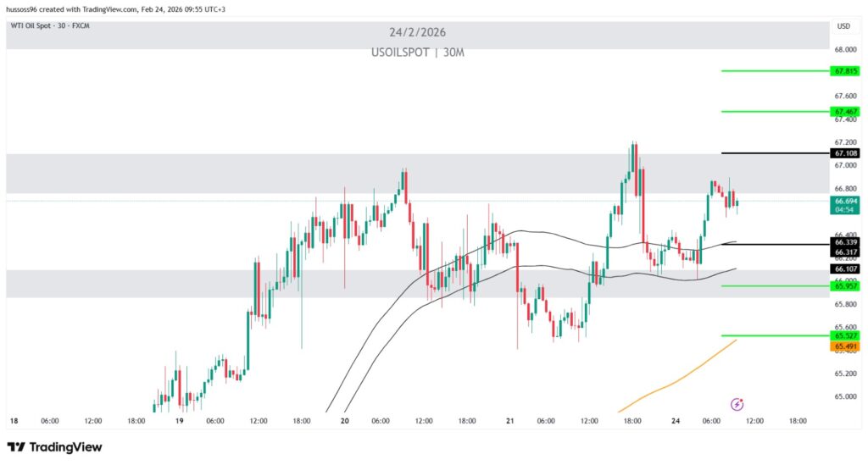Image resolution: width=868 pixels, height=465 pixels.
Task: Click the 24/2/2026 date text
Action: (417, 32)
